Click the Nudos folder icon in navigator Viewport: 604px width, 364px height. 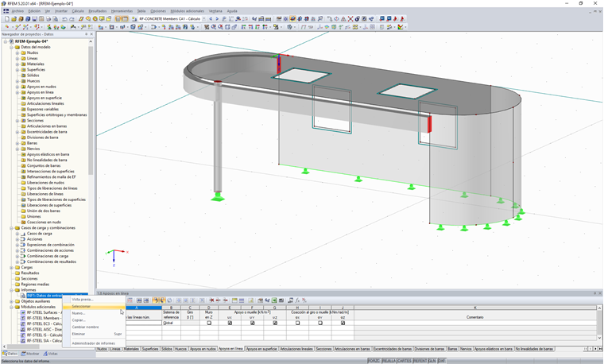23,52
